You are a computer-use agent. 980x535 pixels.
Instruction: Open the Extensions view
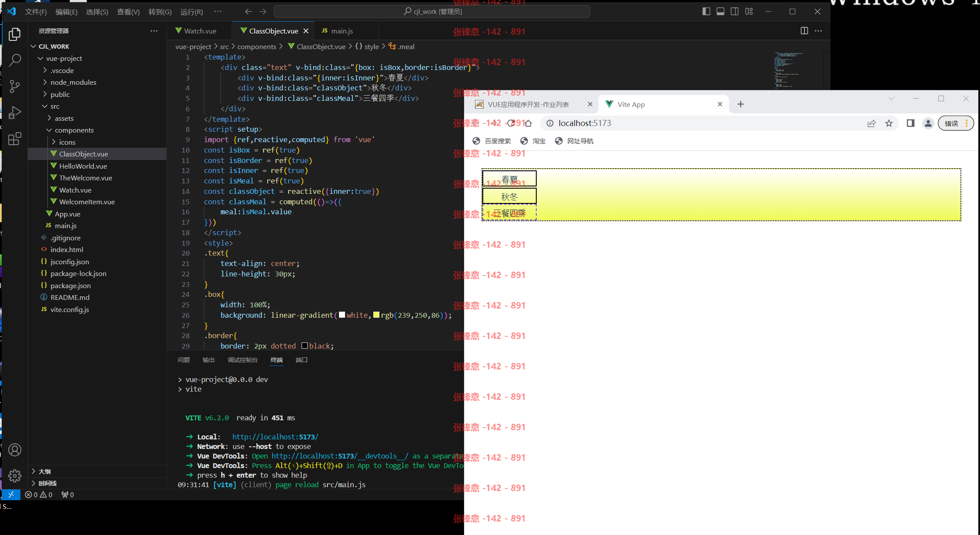[x=15, y=139]
